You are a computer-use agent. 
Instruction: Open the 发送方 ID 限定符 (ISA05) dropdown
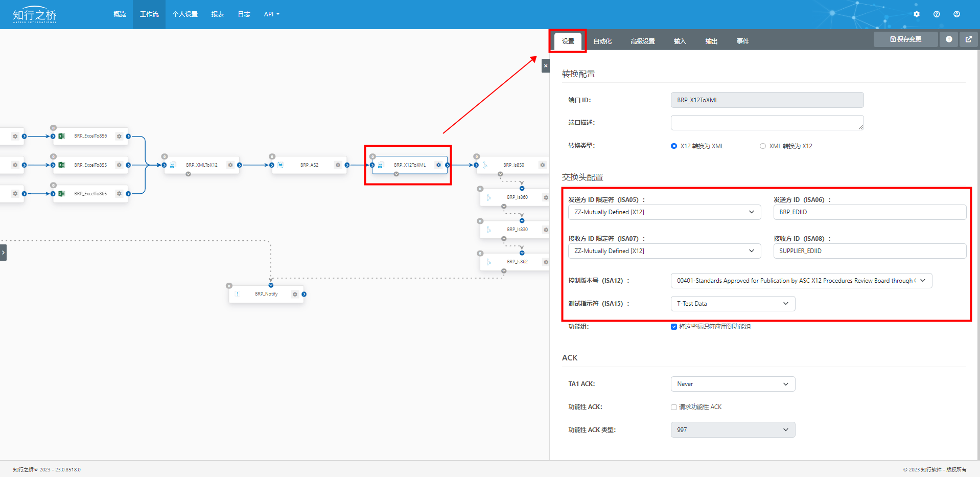click(664, 212)
